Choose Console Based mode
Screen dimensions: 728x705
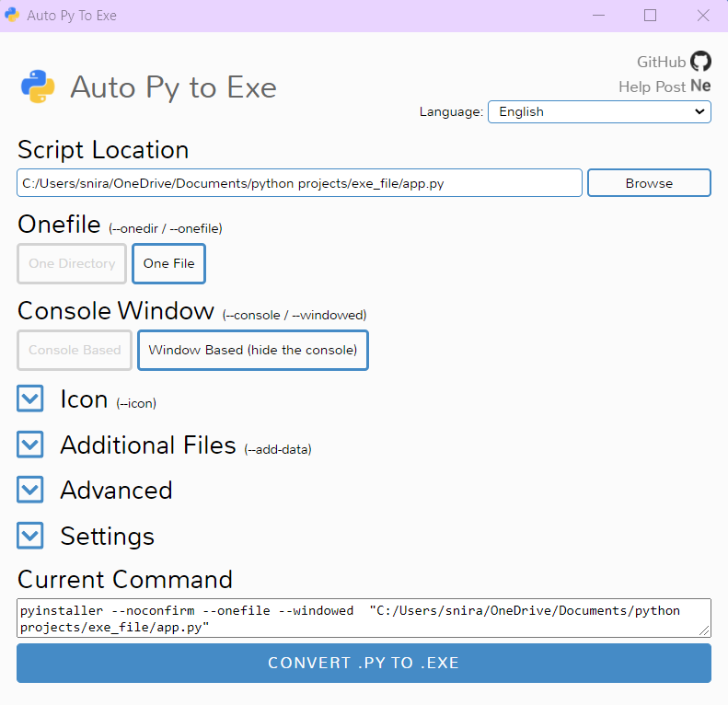(x=75, y=350)
